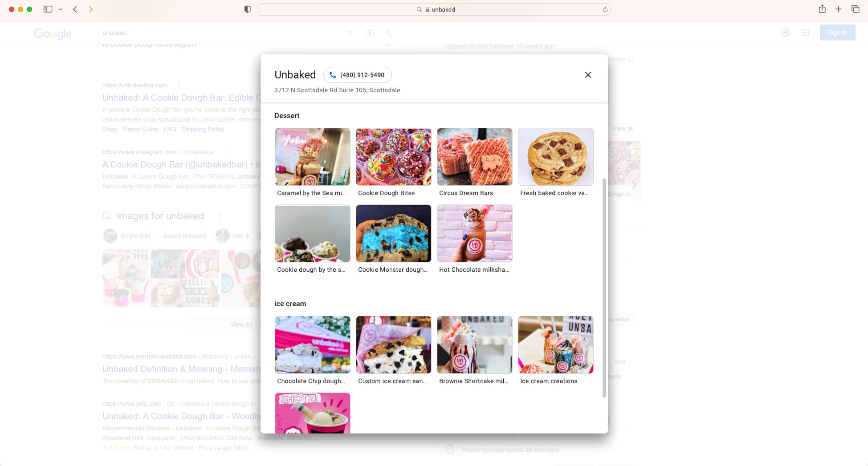Go back with the browser back arrow

click(75, 9)
